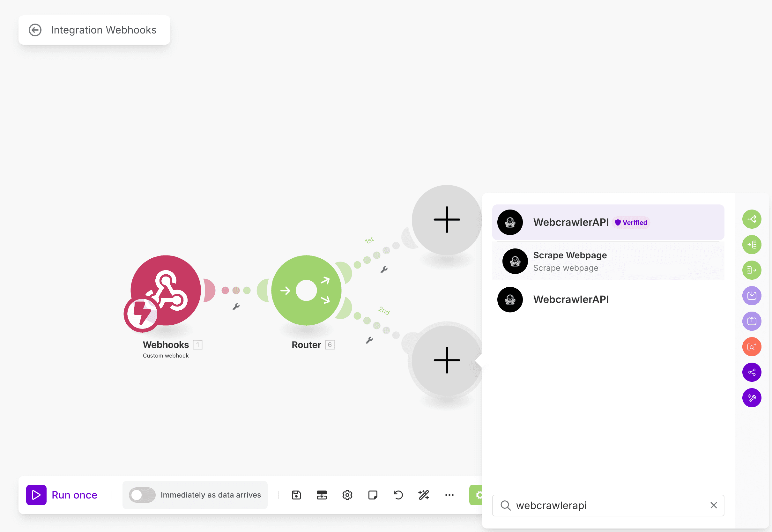Add a note using the notes icon
772x532 pixels.
[373, 495]
